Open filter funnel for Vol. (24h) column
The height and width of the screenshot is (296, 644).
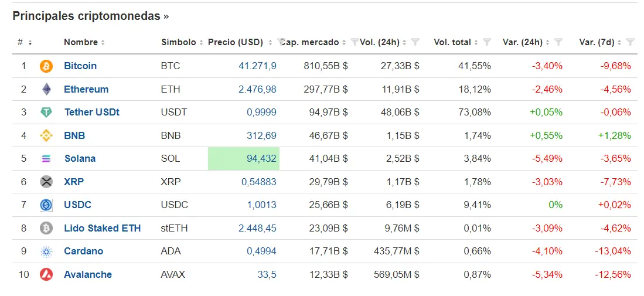[415, 42]
